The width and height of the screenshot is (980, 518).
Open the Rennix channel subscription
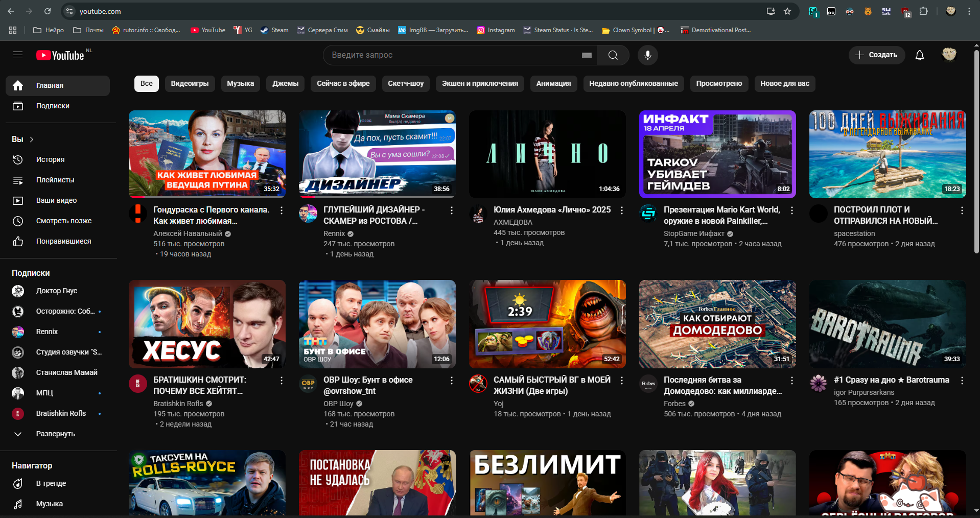[x=47, y=332]
